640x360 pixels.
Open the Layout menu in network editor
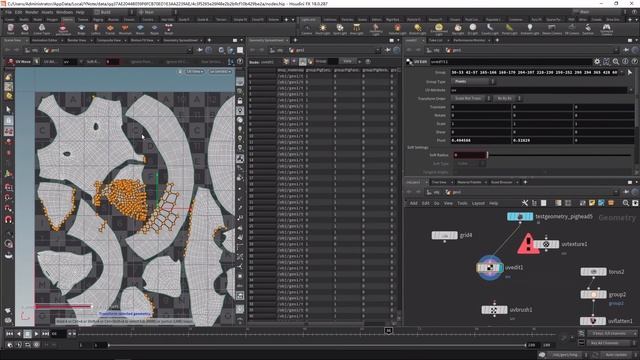point(478,203)
